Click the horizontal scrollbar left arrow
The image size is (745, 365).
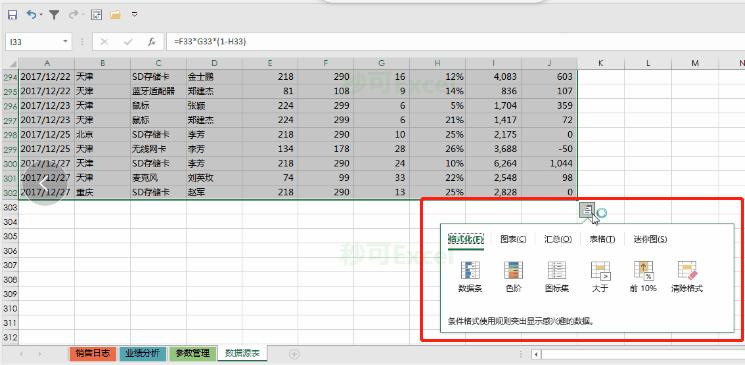(536, 354)
